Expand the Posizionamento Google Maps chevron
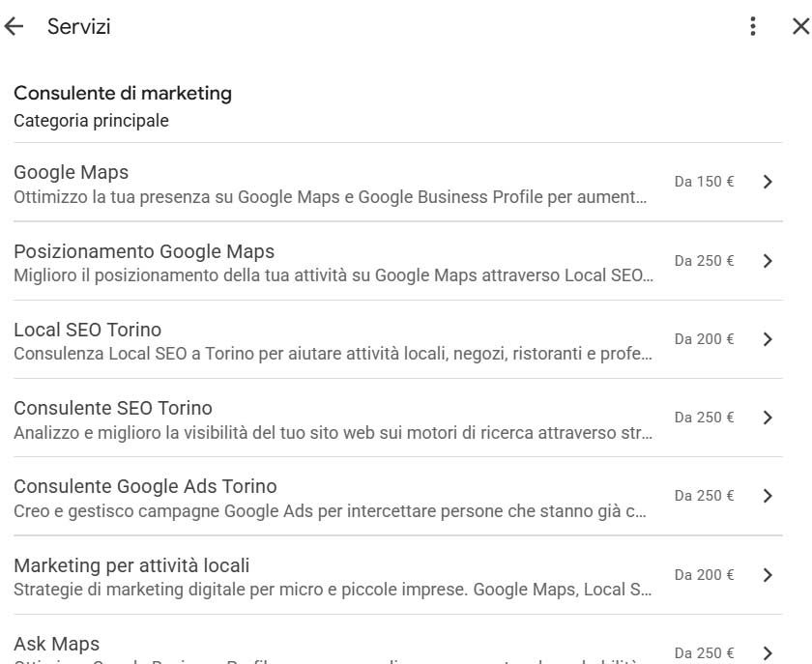This screenshot has width=812, height=664. (x=768, y=261)
